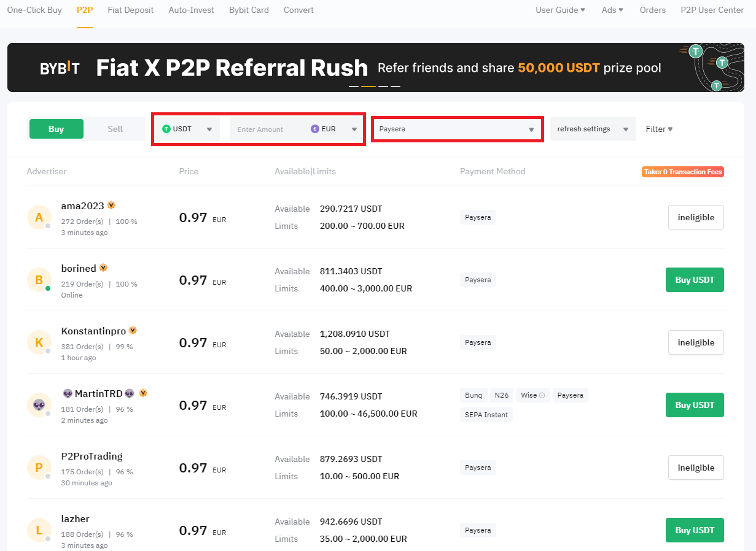This screenshot has height=551, width=756.
Task: Open lazher profile name
Action: 76,518
